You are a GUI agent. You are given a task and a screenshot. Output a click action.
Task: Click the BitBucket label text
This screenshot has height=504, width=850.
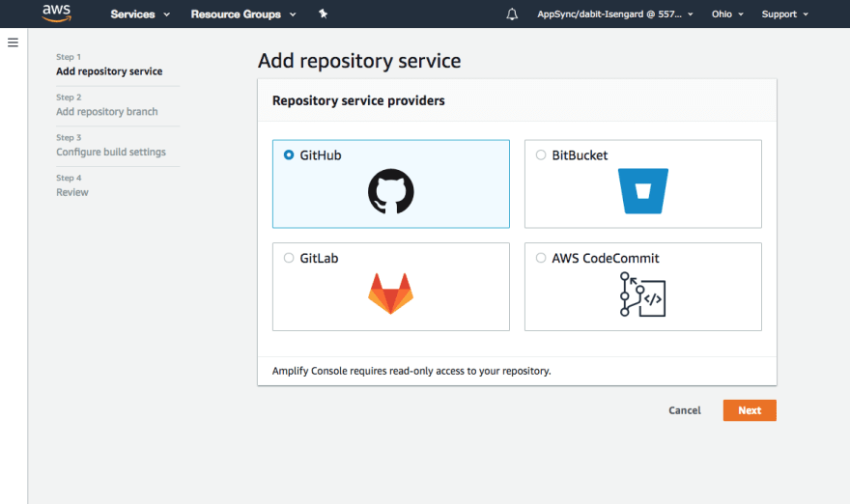[x=580, y=155]
